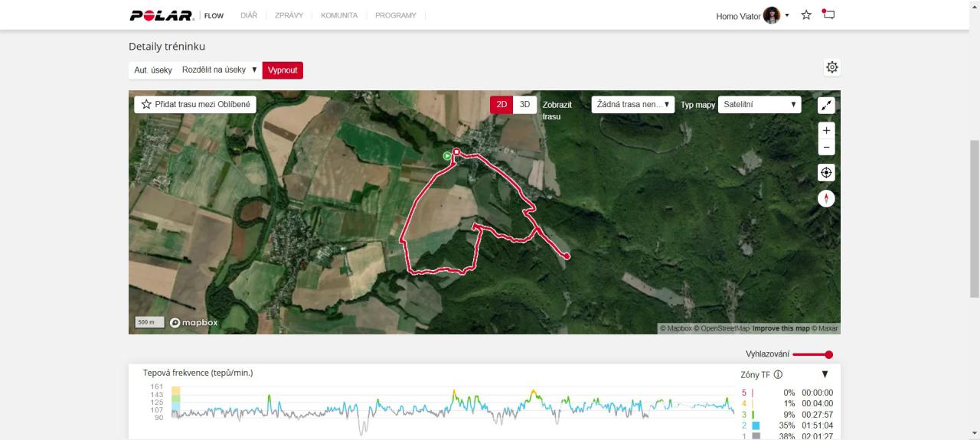This screenshot has width=980, height=440.
Task: Open the favorites star icon in header
Action: [x=806, y=15]
